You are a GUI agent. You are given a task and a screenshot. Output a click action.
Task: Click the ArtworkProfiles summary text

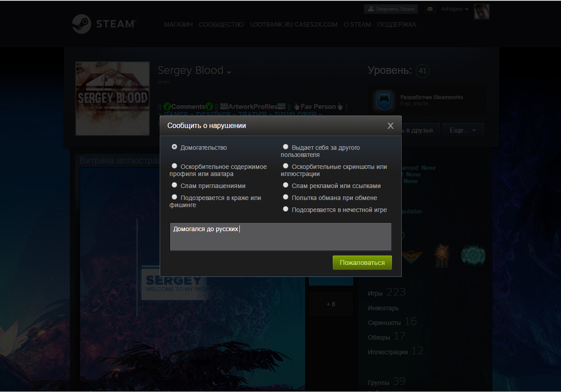[x=253, y=107]
